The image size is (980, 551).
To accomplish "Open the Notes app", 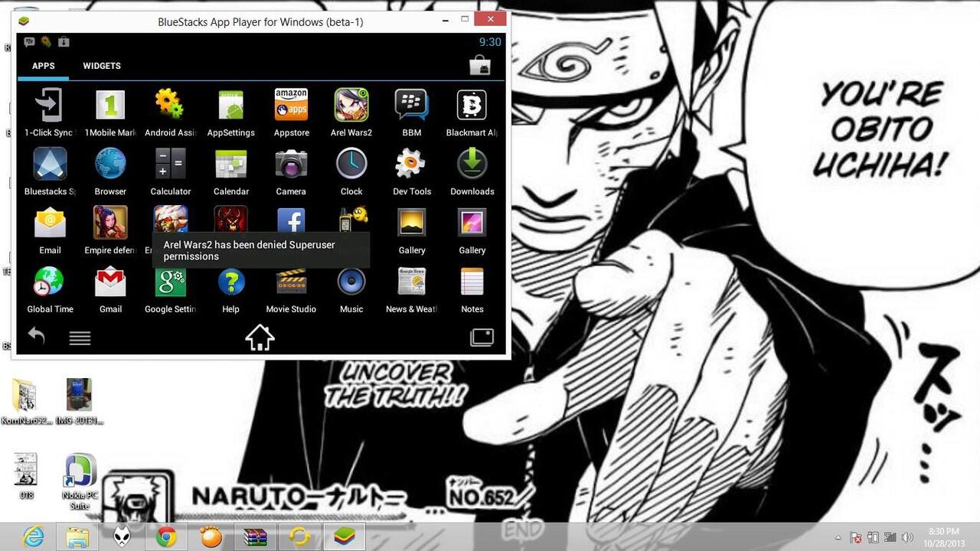I will (472, 282).
